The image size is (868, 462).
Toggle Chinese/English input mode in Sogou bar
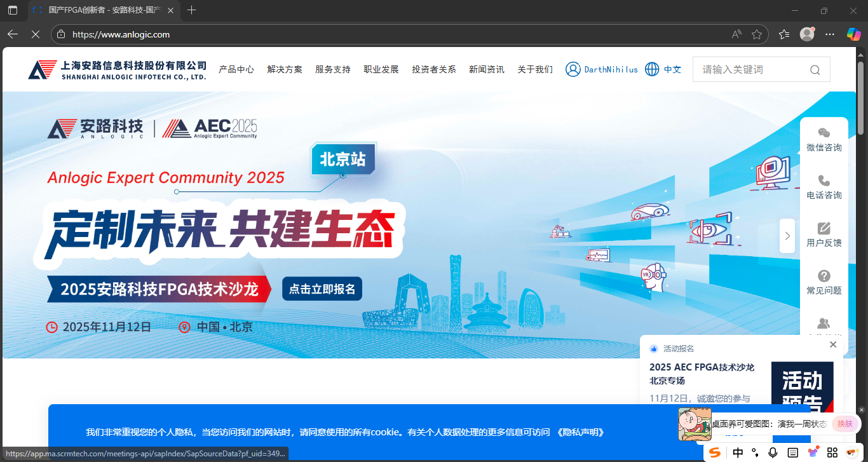coord(738,452)
